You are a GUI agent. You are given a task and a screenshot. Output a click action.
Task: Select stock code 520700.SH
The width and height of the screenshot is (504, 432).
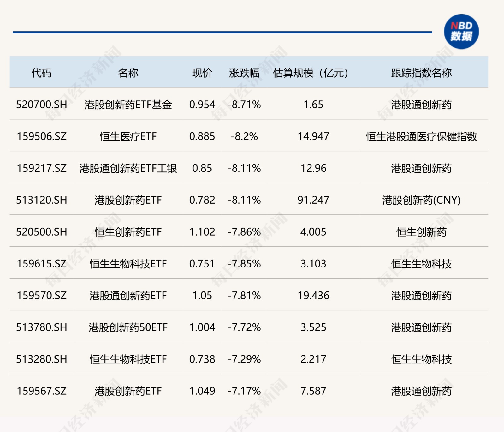[x=41, y=105]
